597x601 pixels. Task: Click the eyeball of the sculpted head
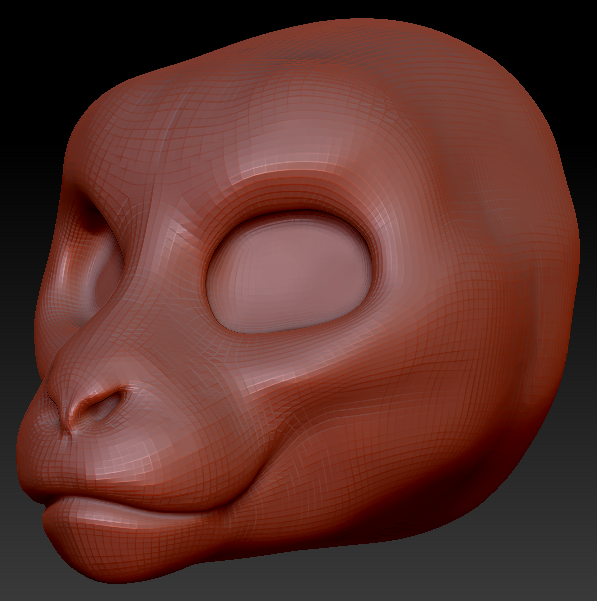click(x=289, y=273)
